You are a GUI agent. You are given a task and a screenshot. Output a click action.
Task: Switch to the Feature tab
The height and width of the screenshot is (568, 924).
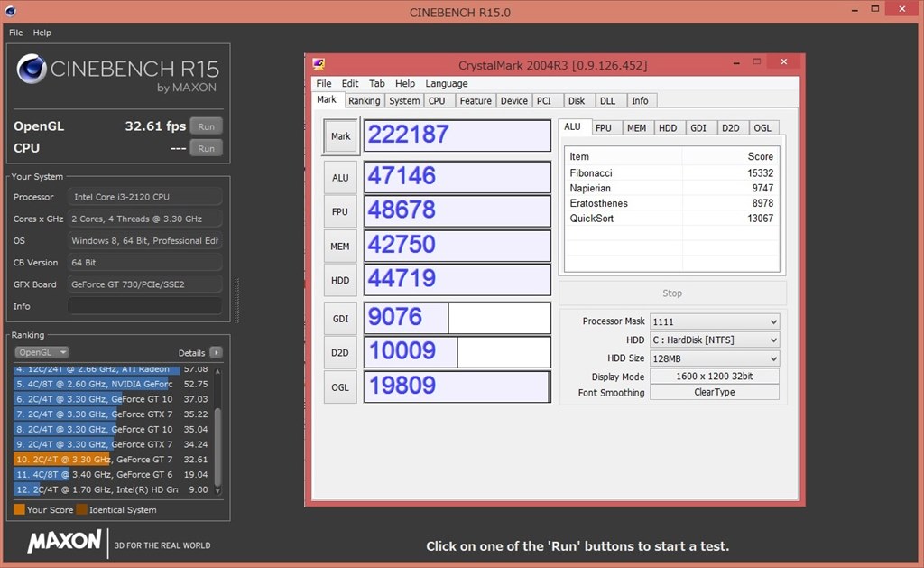(x=476, y=101)
